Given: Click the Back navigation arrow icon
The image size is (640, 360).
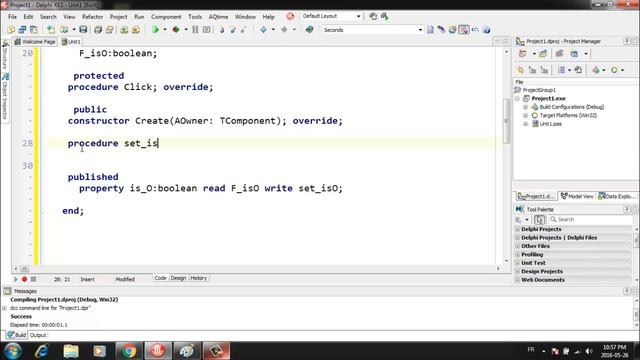Looking at the screenshot, I should coord(263,29).
